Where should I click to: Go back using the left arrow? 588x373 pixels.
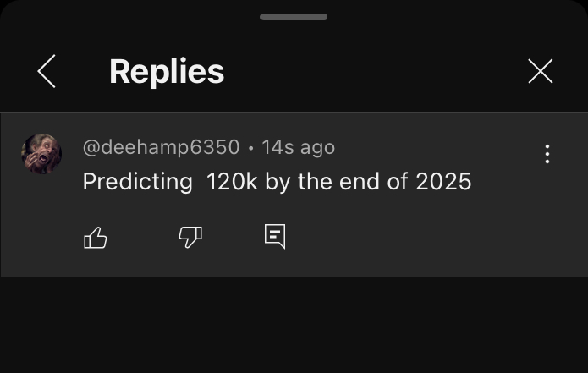click(47, 71)
